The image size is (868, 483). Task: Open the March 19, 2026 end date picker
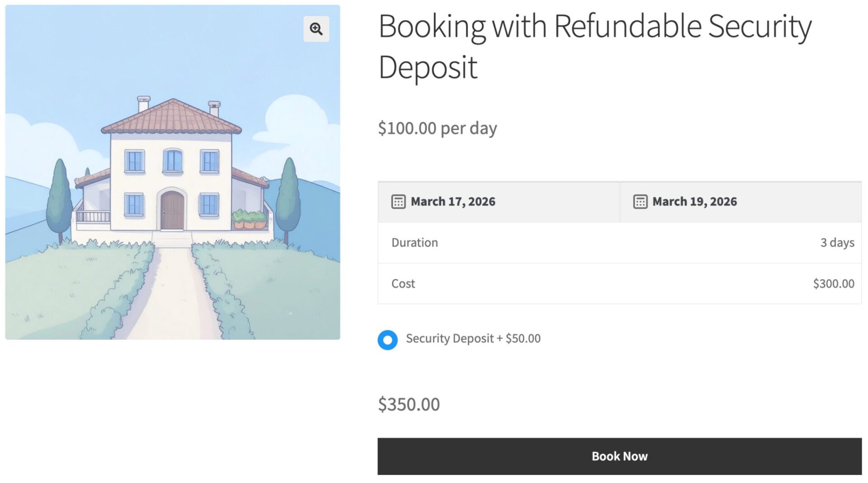tap(694, 202)
